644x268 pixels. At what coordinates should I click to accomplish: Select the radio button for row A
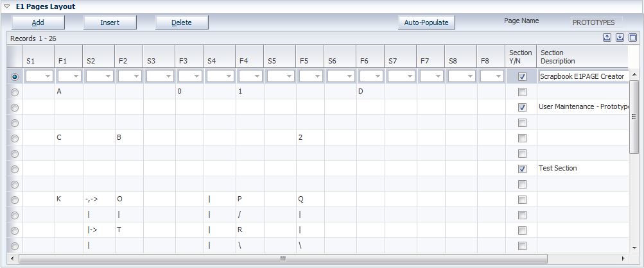click(x=15, y=92)
